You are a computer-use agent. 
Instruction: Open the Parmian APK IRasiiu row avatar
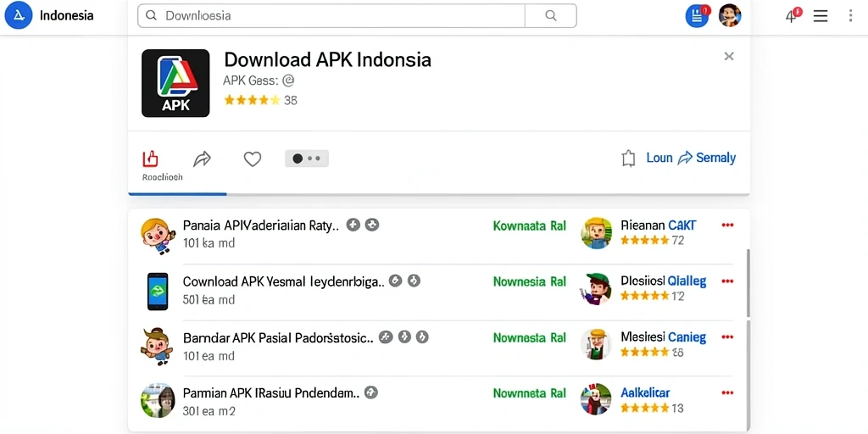pyautogui.click(x=159, y=400)
